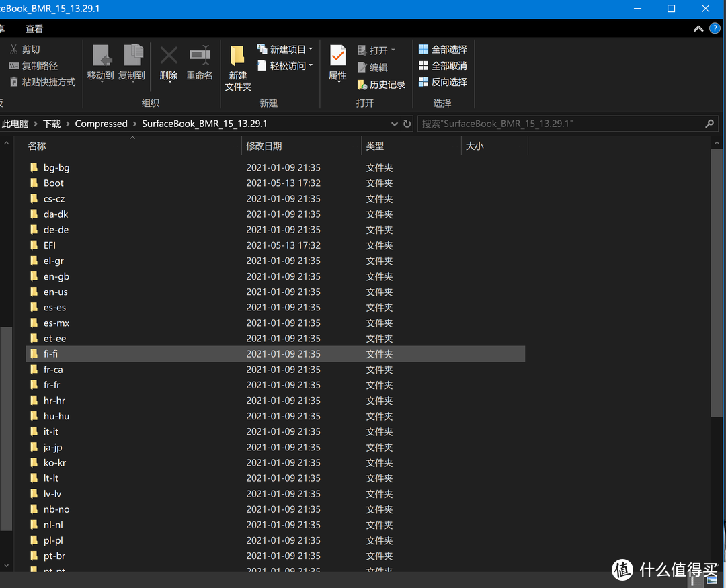Expand the chevron after Compressed in path
Screen dimensions: 726x588
pos(134,124)
